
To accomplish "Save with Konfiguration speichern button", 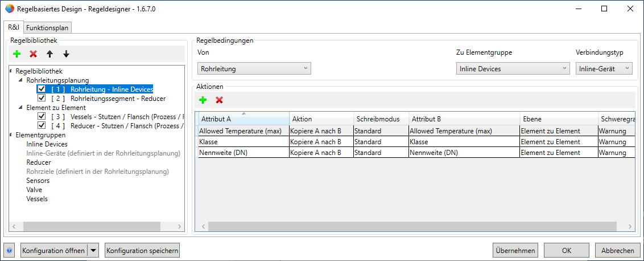I will (142, 251).
